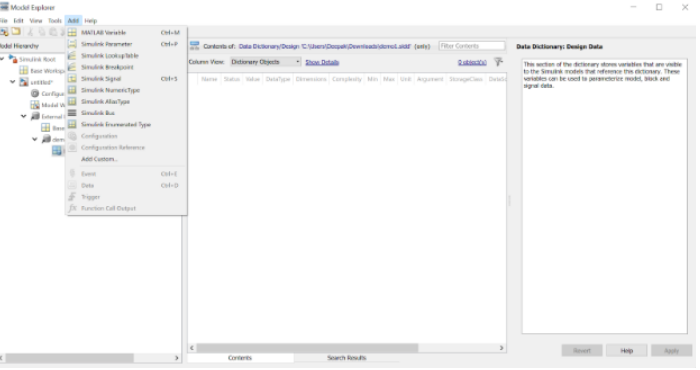Click the Simulink AliasType icon
The height and width of the screenshot is (370, 700).
point(72,101)
